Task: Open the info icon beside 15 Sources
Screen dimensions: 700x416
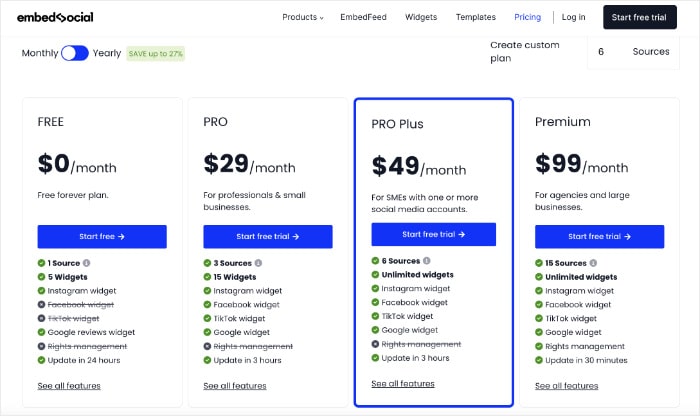Action: [593, 263]
